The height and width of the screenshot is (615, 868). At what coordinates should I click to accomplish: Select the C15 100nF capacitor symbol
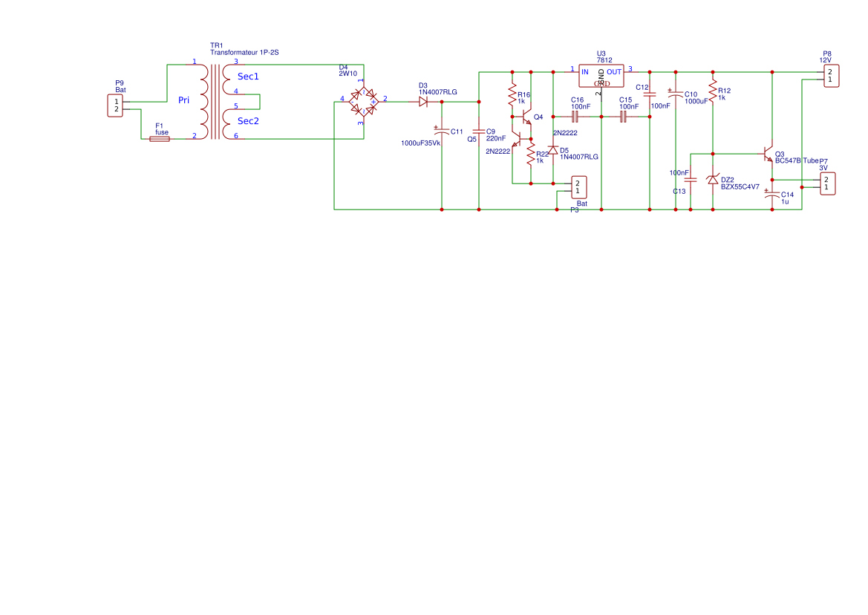coord(623,117)
